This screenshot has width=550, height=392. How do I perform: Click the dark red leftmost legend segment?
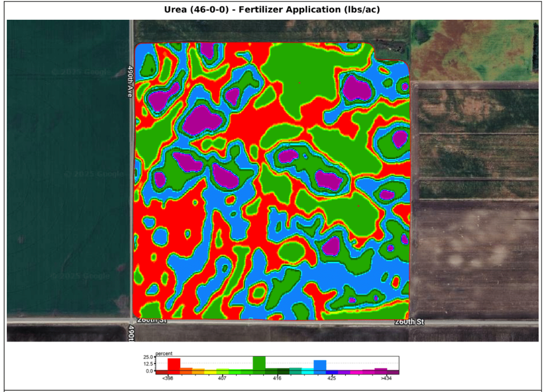pyautogui.click(x=162, y=373)
